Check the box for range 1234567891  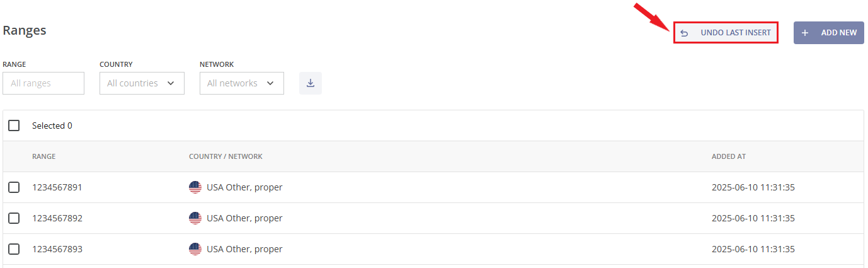pos(14,187)
